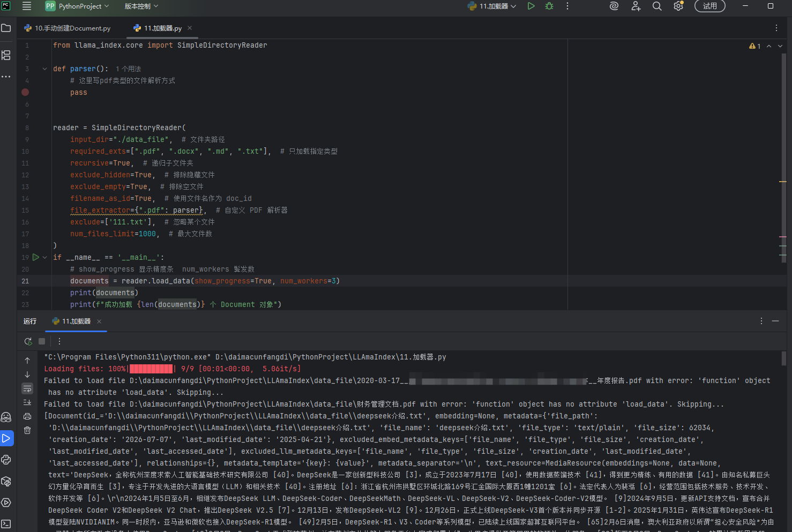Viewport: 792px width, 532px height.
Task: Open Run panel options menu
Action: (761, 321)
